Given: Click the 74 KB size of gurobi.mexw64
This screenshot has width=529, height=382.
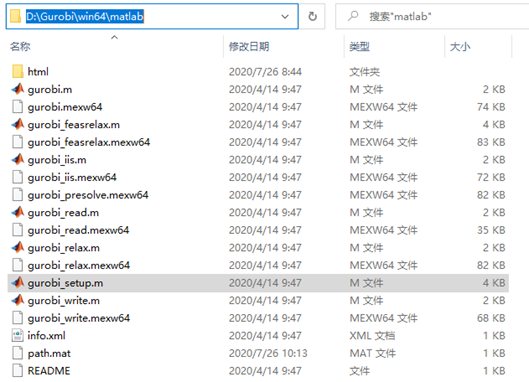Looking at the screenshot, I should (x=491, y=107).
